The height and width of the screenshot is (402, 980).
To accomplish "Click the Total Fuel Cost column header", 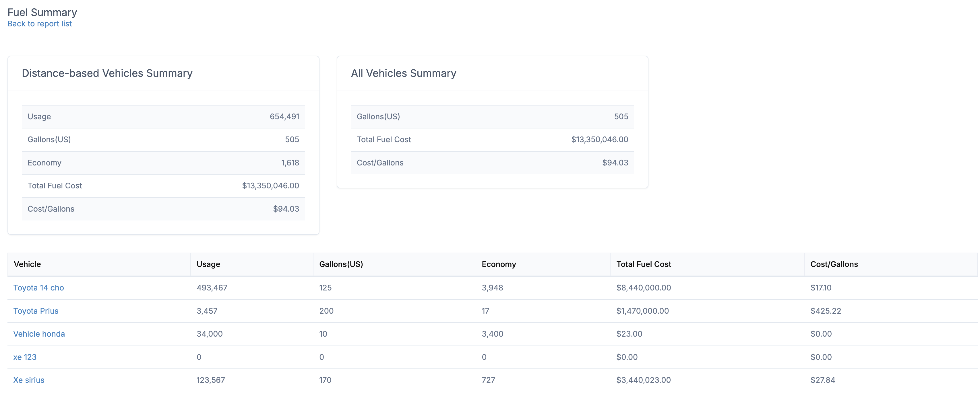I will point(643,264).
